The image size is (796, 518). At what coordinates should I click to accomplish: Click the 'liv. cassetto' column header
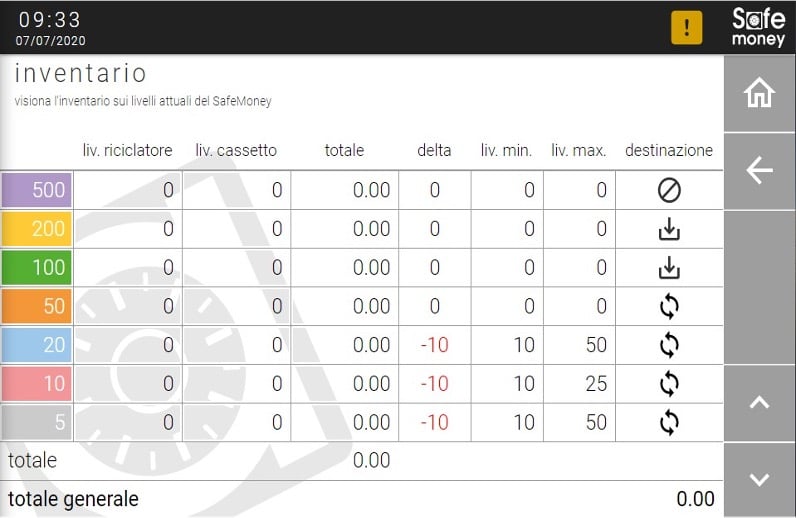coord(236,150)
